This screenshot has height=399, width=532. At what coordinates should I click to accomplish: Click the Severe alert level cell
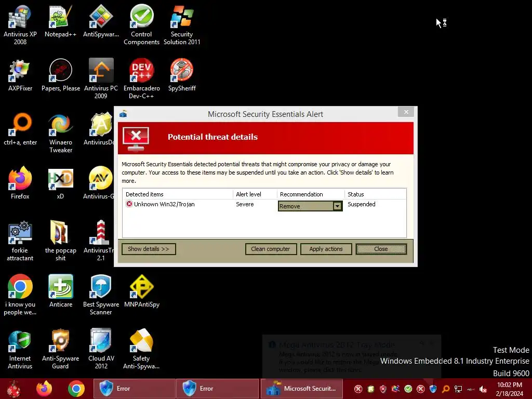click(x=245, y=204)
